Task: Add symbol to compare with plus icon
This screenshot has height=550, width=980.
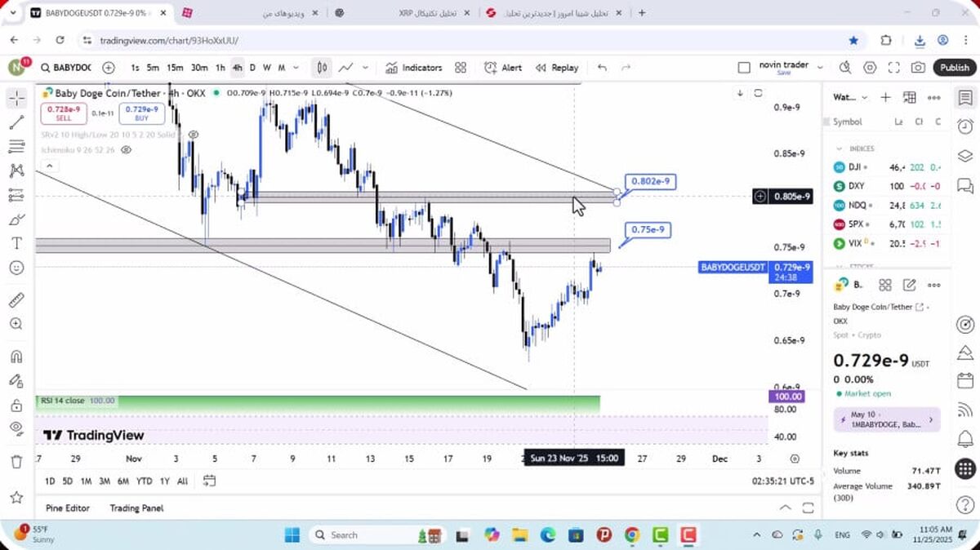Action: (109, 68)
